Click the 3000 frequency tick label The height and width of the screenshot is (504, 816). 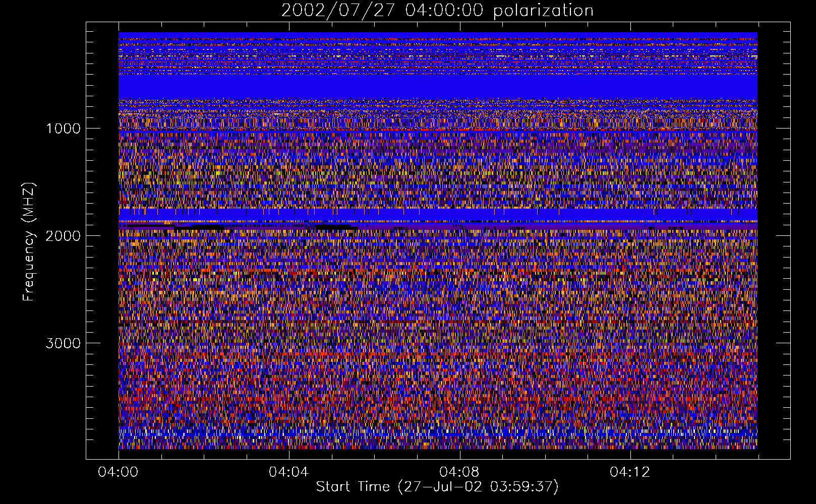[64, 343]
